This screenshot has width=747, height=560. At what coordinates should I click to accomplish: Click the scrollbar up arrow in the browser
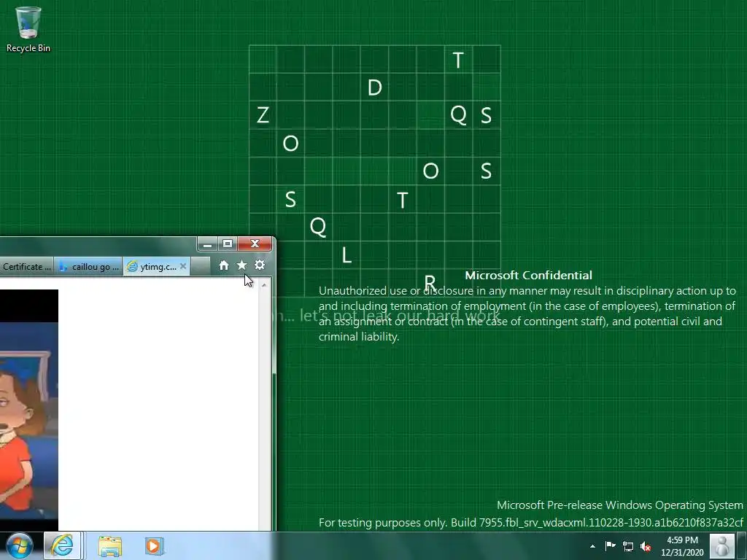(264, 285)
